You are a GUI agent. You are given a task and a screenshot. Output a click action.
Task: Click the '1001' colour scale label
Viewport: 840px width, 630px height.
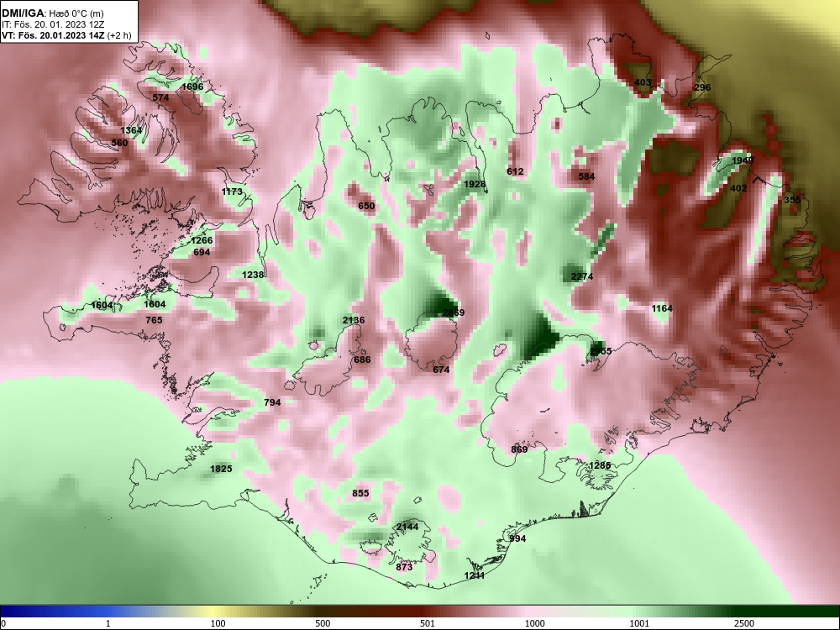(x=639, y=623)
